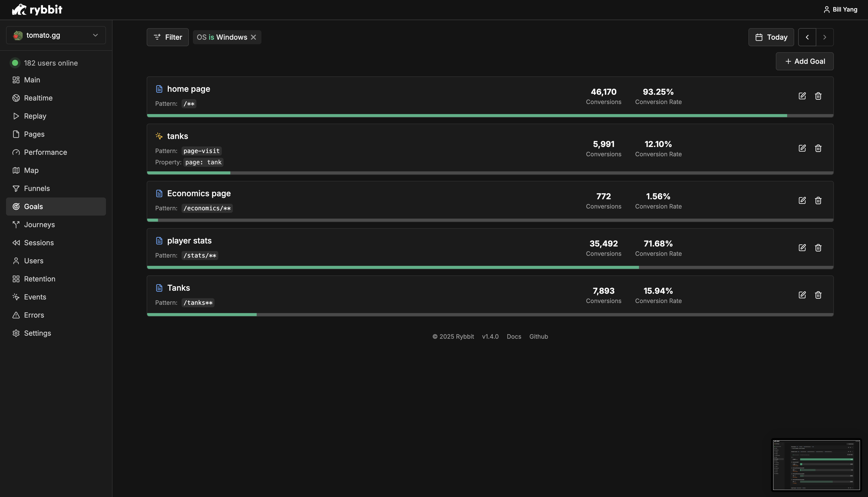868x497 pixels.
Task: Open the Today date range picker
Action: (771, 37)
